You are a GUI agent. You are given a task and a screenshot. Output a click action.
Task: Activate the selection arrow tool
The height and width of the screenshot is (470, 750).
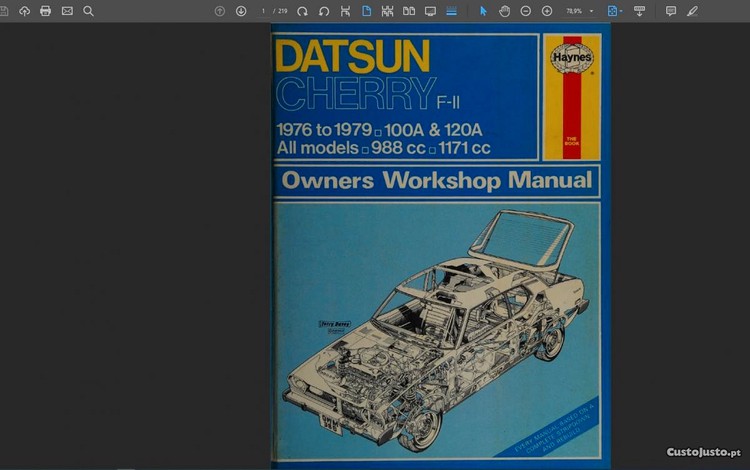(x=483, y=11)
